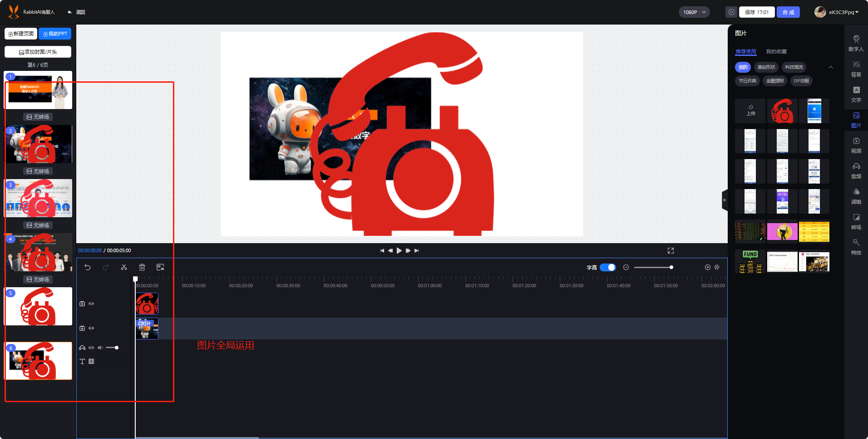Screen dimensions: 868x439
Task: Open 我的PPT
Action: click(x=55, y=34)
